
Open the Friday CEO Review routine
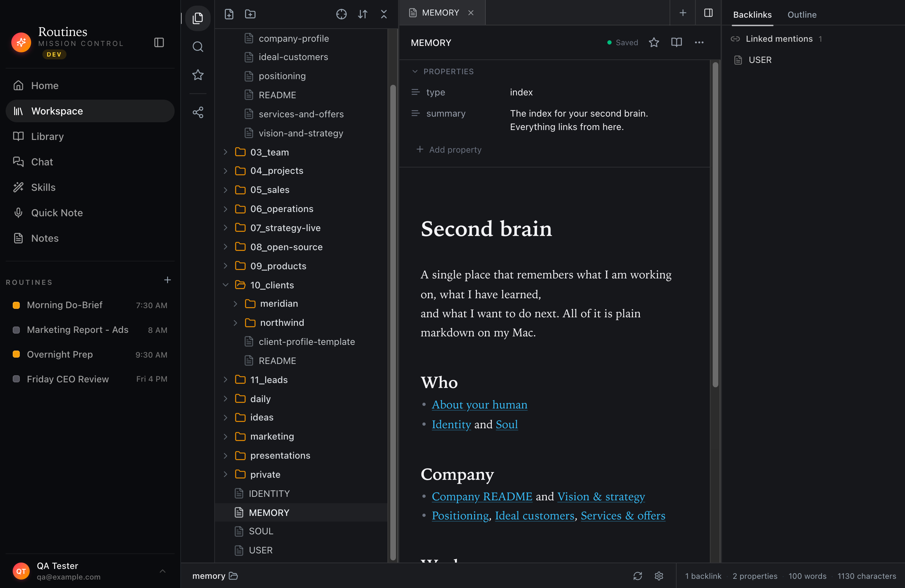(x=90, y=379)
